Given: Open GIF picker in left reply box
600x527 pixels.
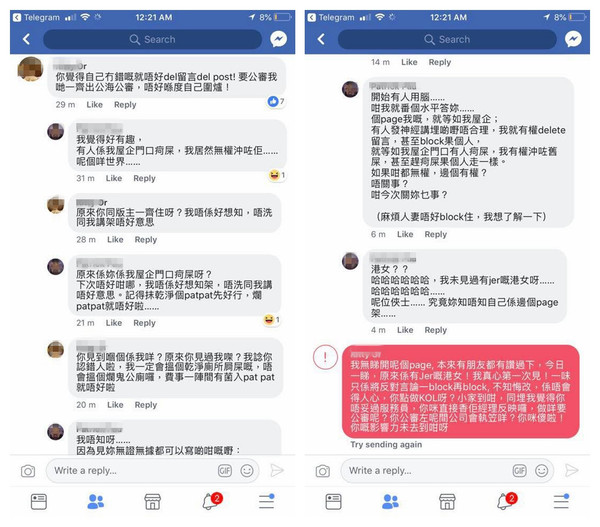Looking at the screenshot, I should [x=225, y=470].
